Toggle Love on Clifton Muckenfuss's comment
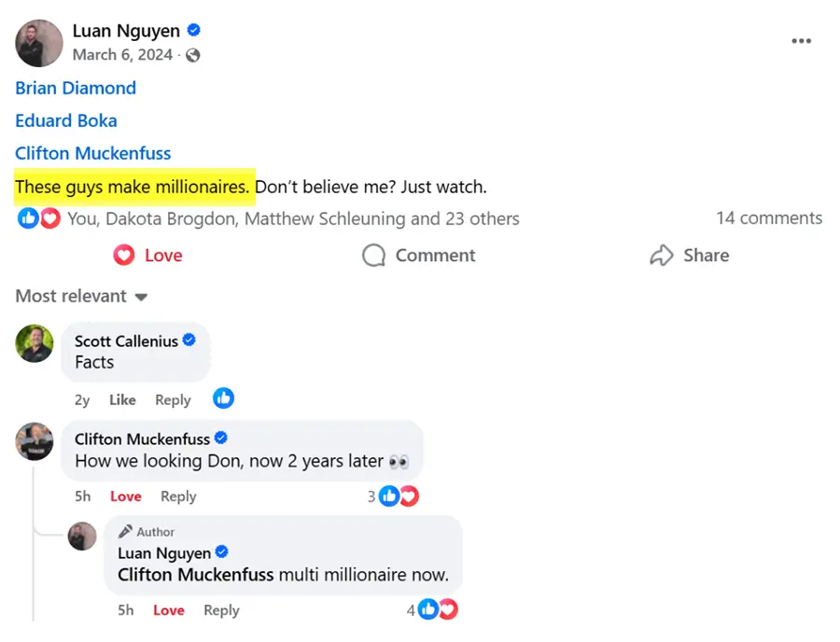Viewport: 840px width, 642px height. [126, 496]
